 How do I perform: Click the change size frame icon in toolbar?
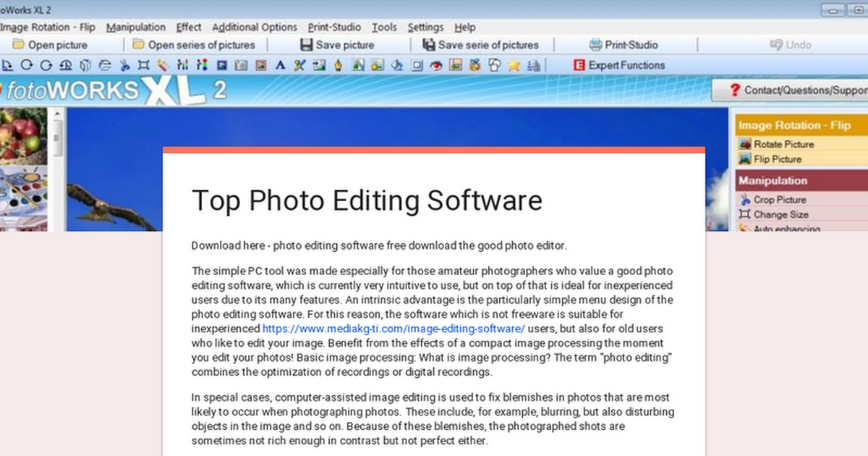pyautogui.click(x=143, y=65)
